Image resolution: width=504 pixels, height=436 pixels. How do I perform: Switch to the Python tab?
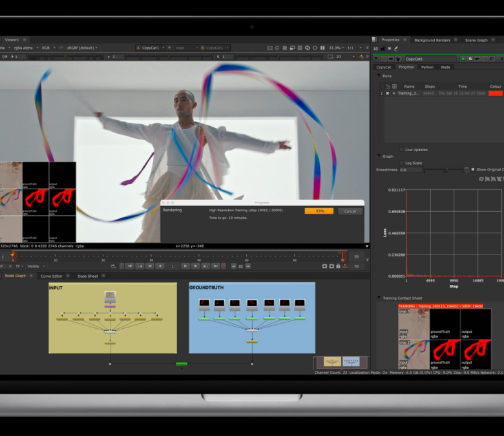point(427,67)
